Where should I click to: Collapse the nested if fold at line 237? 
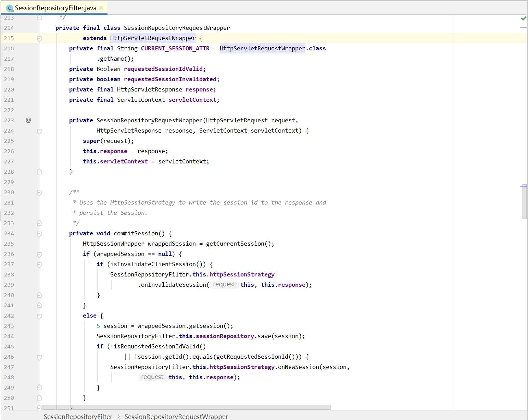[39, 264]
